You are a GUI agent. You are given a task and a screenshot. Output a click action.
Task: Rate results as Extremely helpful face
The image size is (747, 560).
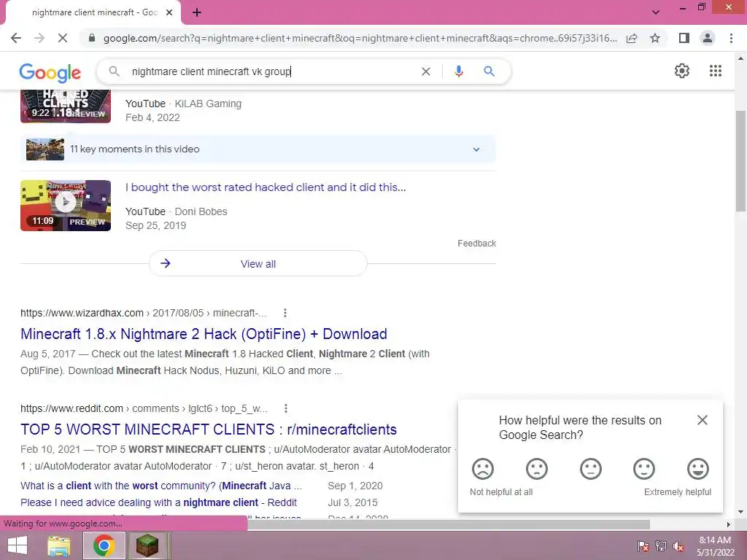[698, 469]
